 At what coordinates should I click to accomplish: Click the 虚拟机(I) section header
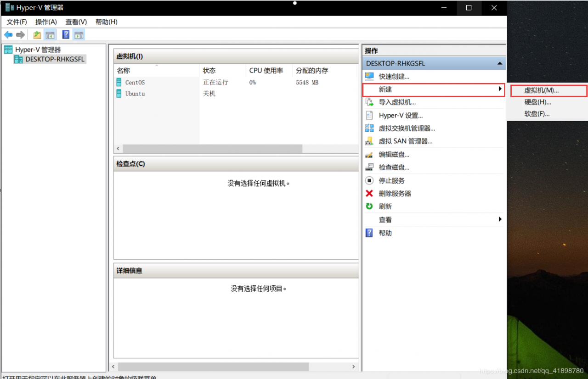pyautogui.click(x=236, y=56)
